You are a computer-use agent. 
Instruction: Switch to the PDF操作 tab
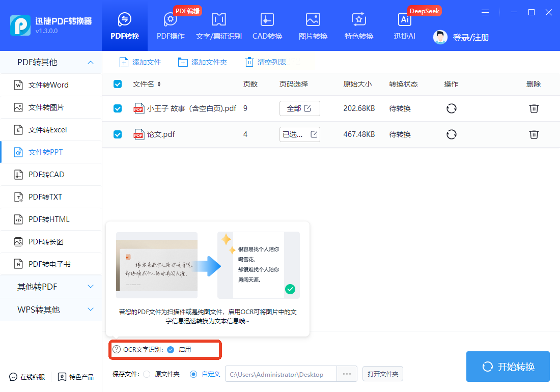171,26
